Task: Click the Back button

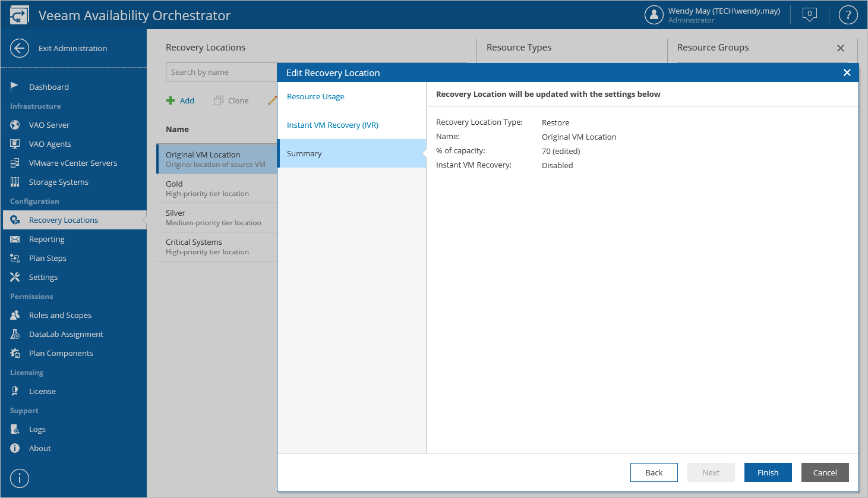Action: 654,472
